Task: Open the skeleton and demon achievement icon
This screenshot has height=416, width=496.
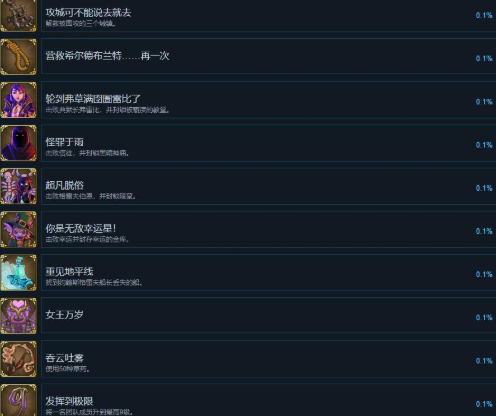Action: tap(18, 186)
